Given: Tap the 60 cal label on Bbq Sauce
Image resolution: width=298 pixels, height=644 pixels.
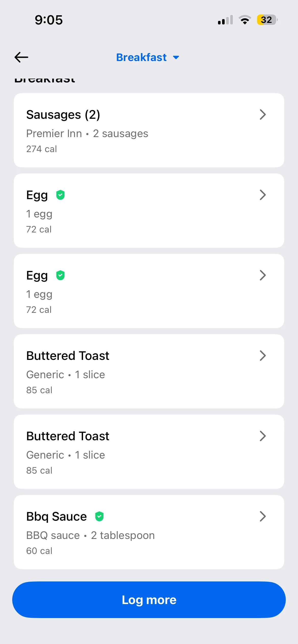Looking at the screenshot, I should tap(39, 551).
